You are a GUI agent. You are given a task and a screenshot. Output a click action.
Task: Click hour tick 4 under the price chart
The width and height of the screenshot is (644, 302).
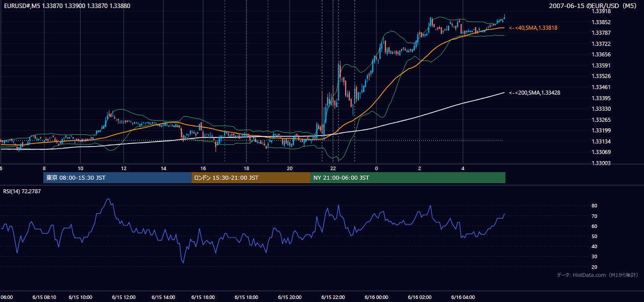(463, 168)
